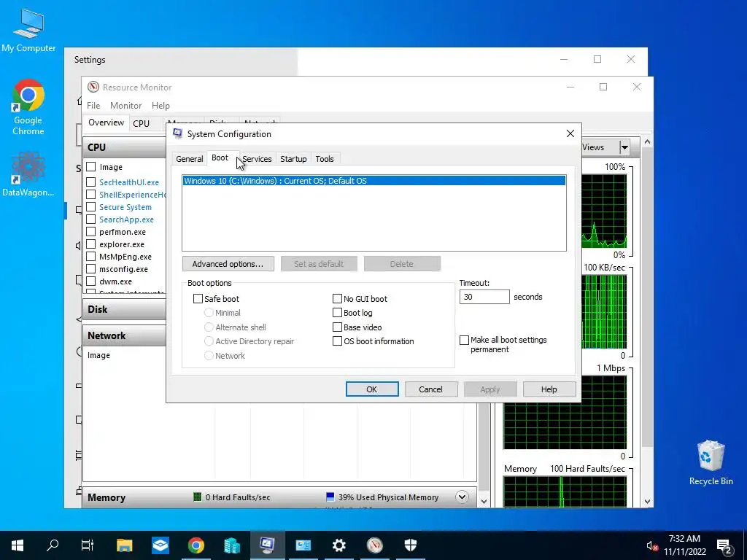The width and height of the screenshot is (747, 560).
Task: Click the Windows Start button
Action: (18, 545)
